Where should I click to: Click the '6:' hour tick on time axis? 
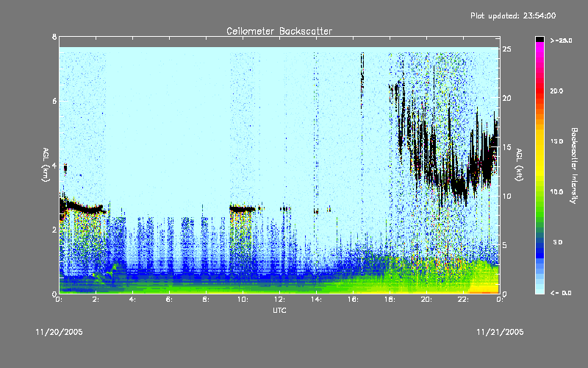coord(170,300)
